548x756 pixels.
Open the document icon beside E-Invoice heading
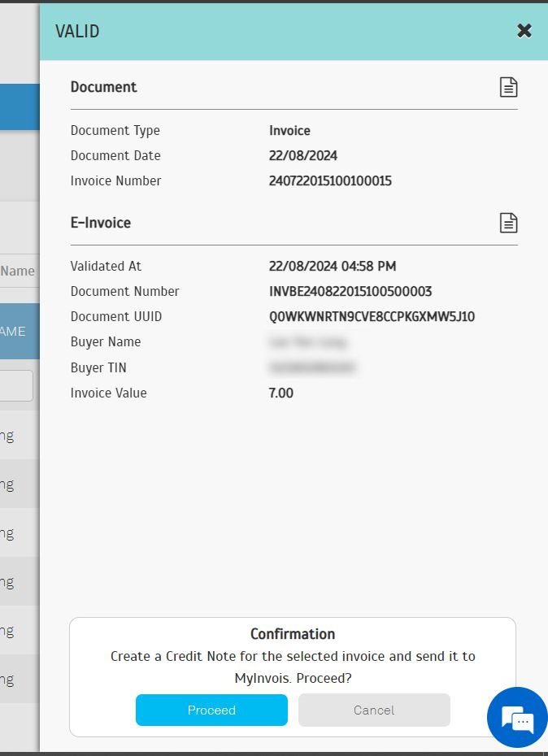pos(508,223)
